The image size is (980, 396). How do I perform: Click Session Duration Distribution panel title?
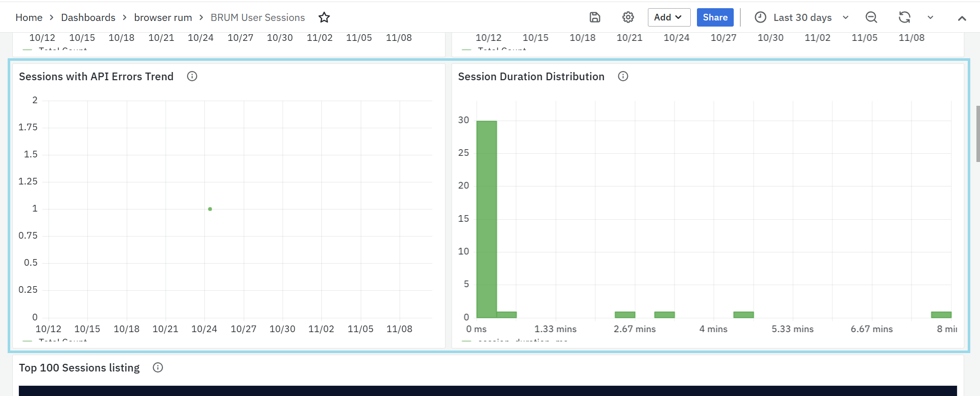531,77
